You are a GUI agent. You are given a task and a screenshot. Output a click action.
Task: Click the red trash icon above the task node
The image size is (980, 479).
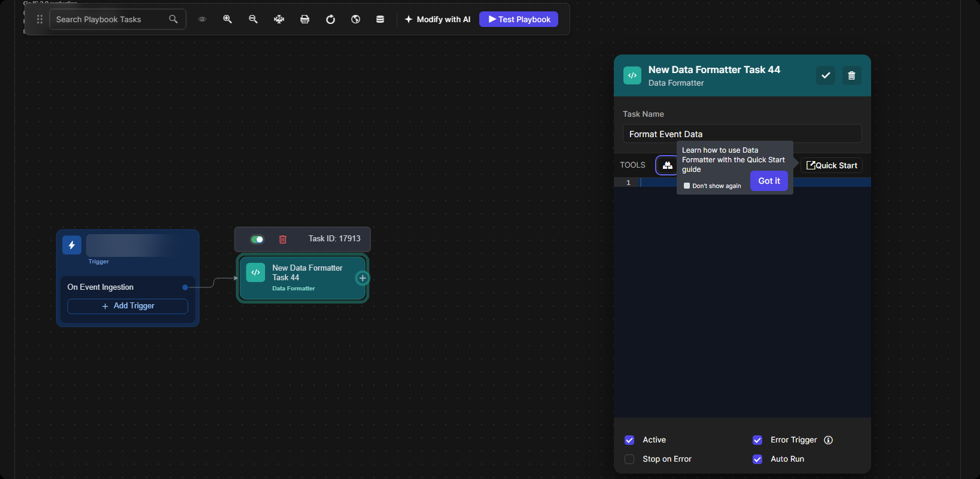283,239
